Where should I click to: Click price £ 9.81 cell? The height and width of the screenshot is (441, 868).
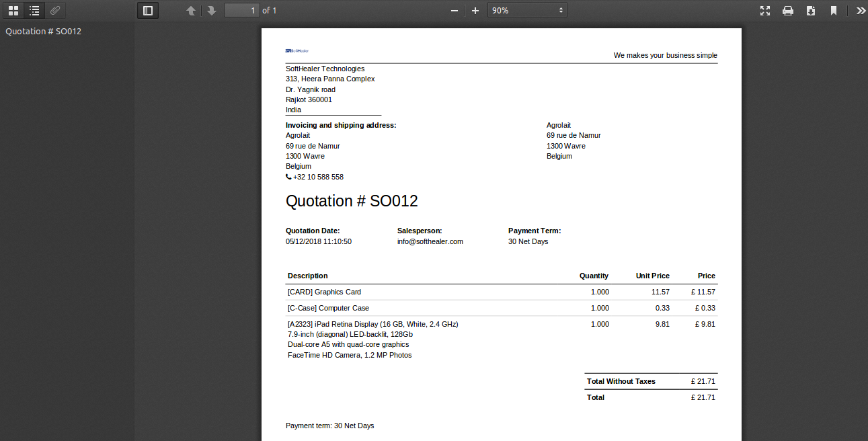(705, 324)
